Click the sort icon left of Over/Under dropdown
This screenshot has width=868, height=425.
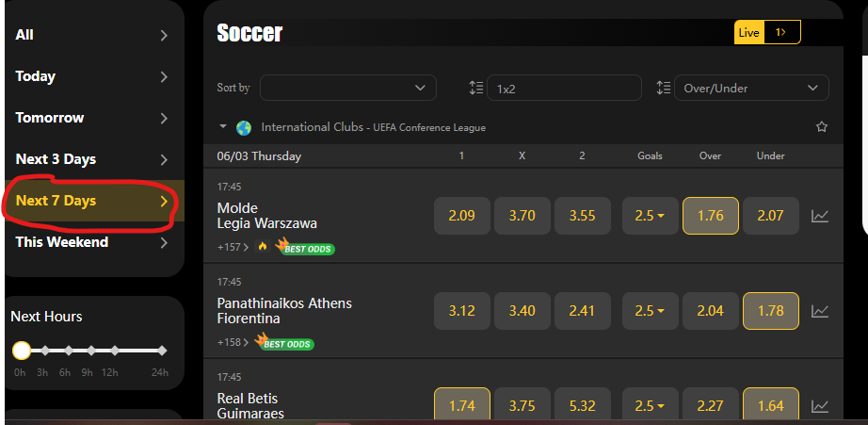click(x=663, y=88)
